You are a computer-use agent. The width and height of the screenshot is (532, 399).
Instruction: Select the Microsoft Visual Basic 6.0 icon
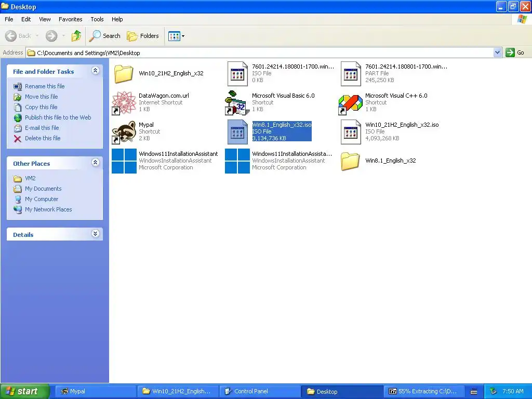coord(237,103)
